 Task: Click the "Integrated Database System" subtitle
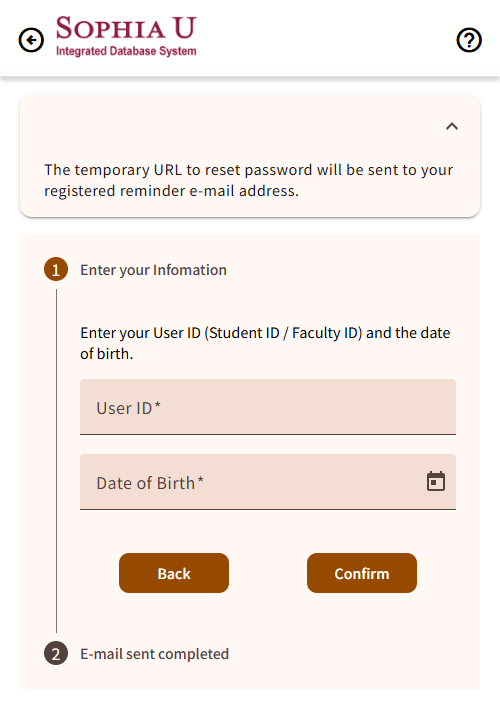(x=126, y=51)
